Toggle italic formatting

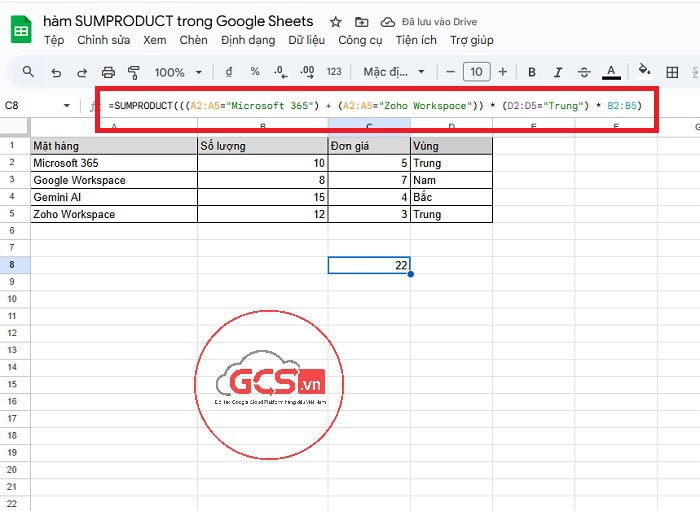558,72
